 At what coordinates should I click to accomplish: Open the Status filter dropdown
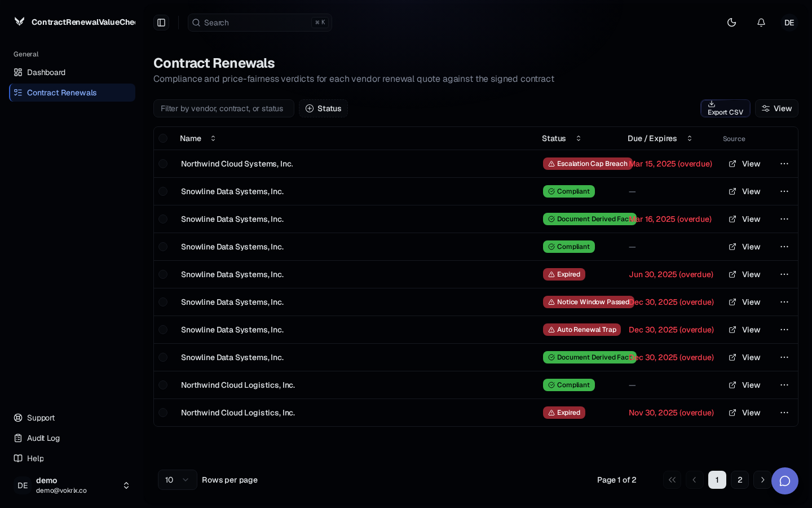pyautogui.click(x=323, y=108)
